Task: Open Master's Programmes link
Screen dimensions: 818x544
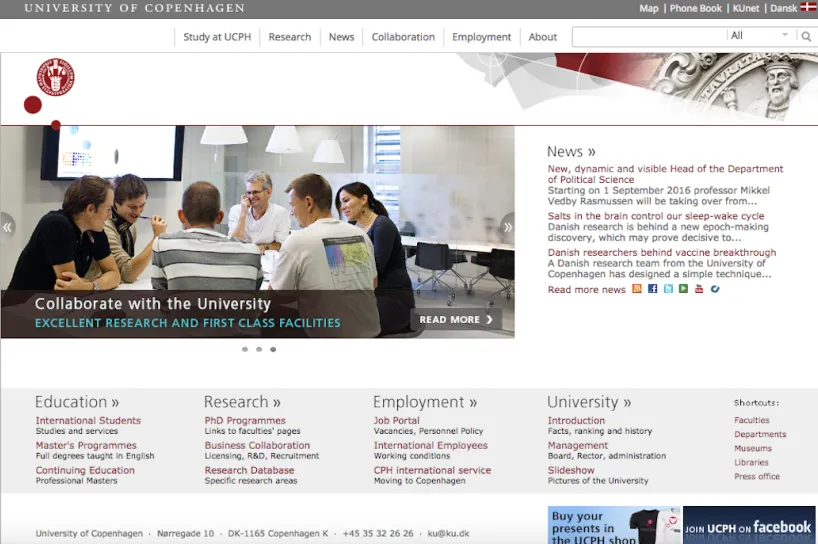Action: point(86,445)
